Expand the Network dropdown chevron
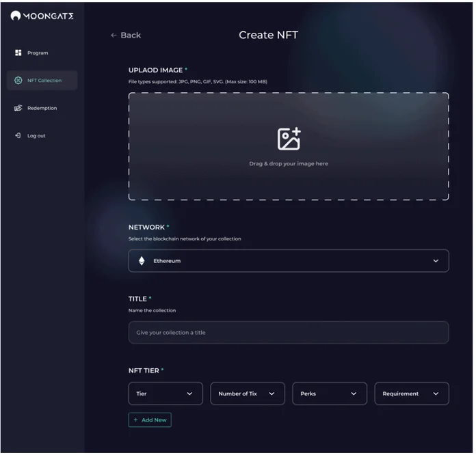Screen dimensions: 476x455 pyautogui.click(x=436, y=261)
